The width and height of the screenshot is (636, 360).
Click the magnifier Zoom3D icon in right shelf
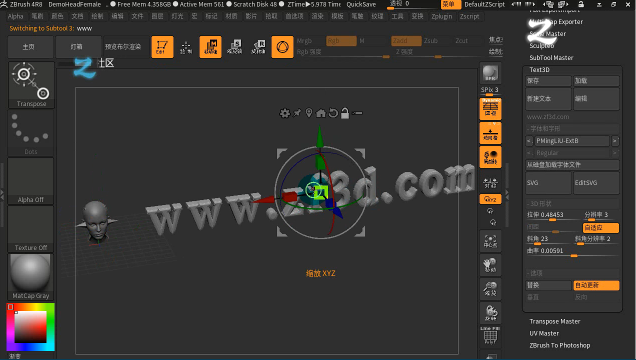(x=490, y=289)
